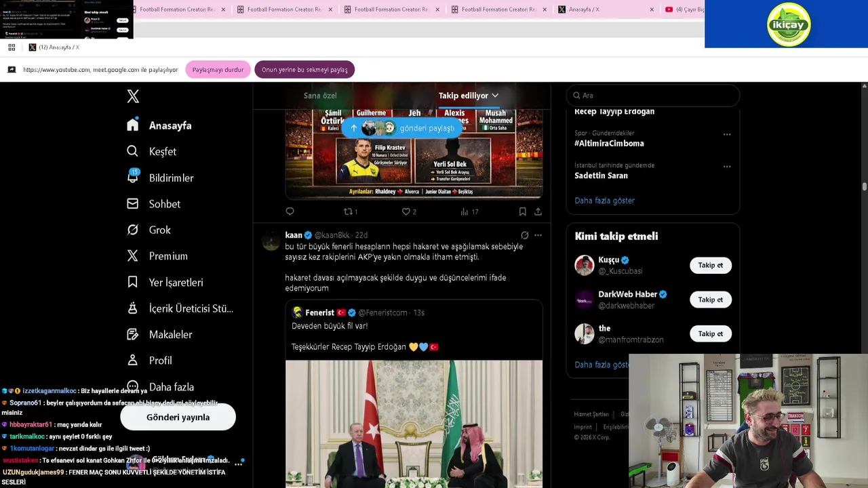Click Imprint footer link

583,427
